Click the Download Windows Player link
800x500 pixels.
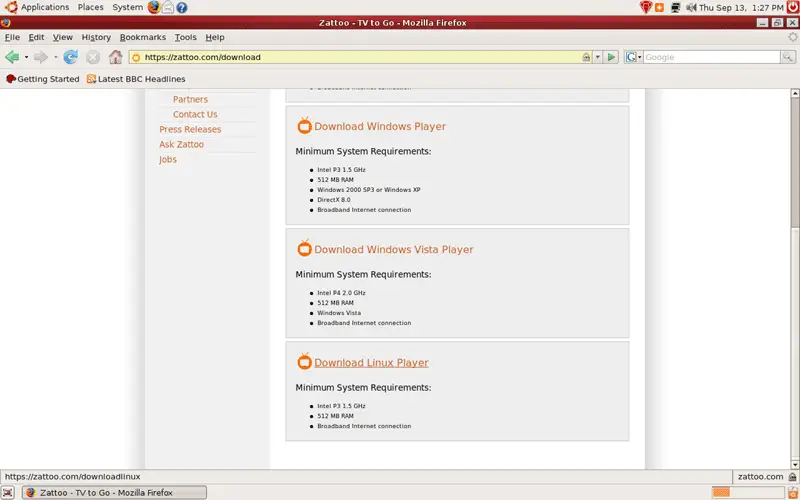click(380, 127)
